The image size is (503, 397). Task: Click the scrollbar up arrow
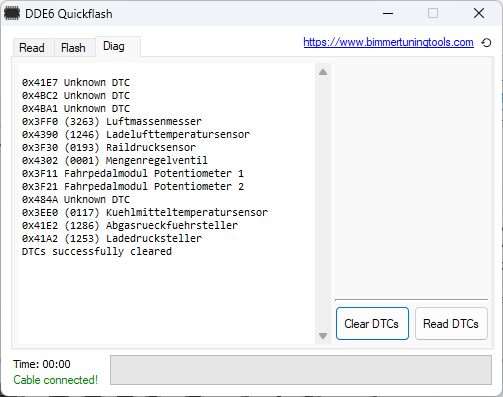(x=323, y=72)
